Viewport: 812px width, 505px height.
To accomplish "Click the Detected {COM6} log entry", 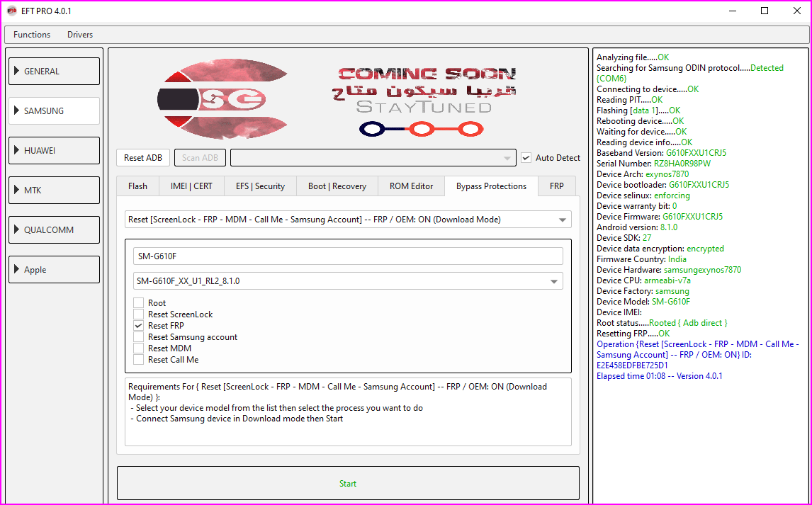I will 690,73.
